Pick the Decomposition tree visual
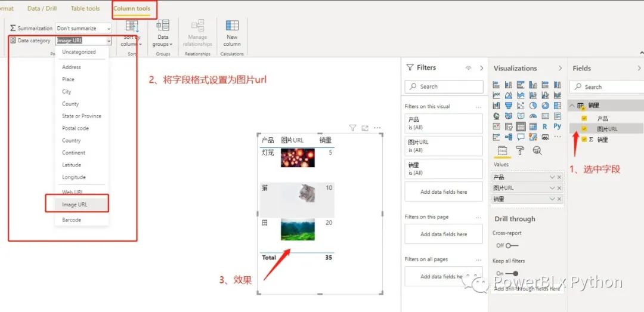The image size is (644, 312). pos(509,137)
